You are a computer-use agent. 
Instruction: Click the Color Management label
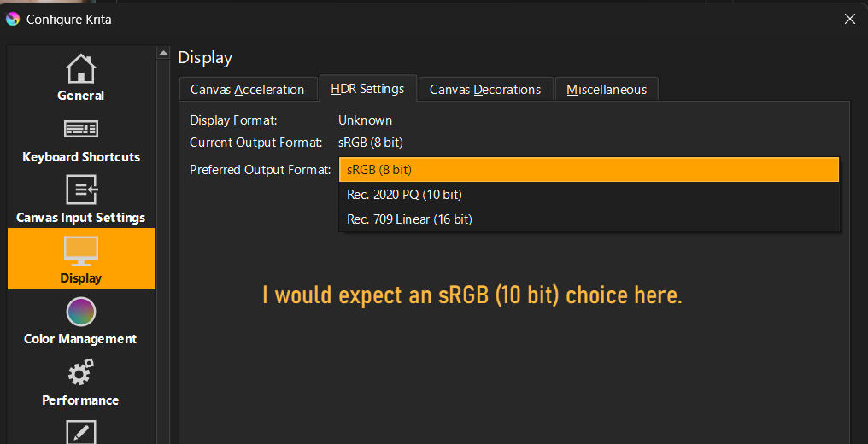click(x=81, y=339)
